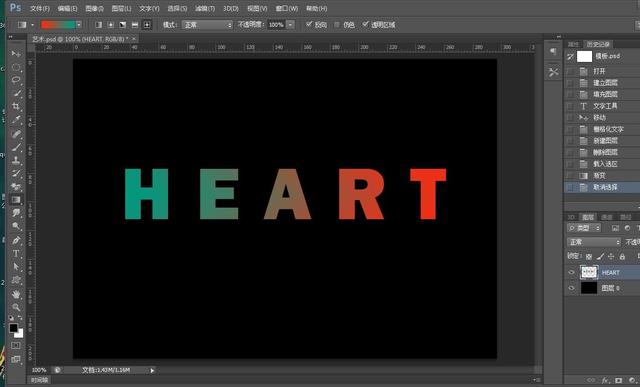
Task: Open the 编辑(E) menu
Action: coord(67,8)
